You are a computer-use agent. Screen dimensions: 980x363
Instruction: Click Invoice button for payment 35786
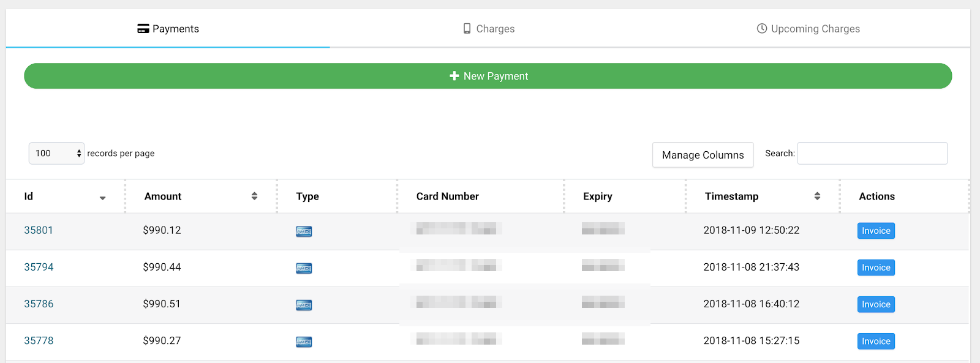(x=876, y=304)
